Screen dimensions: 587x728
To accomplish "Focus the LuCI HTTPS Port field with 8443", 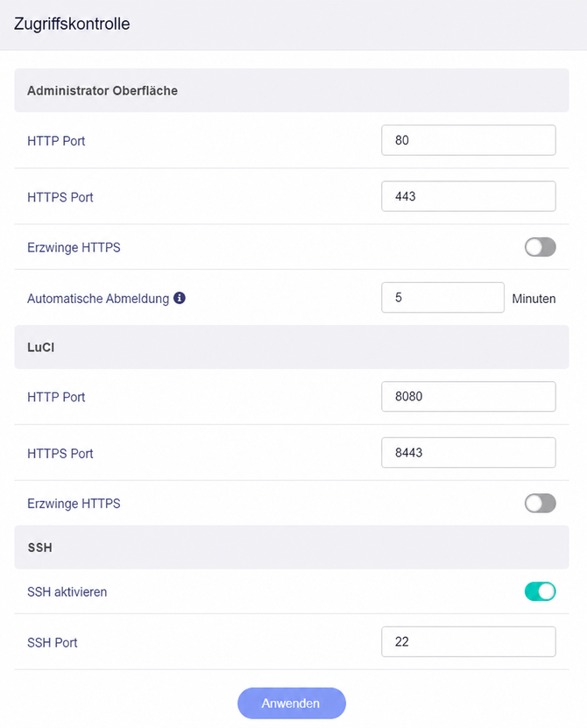I will [x=469, y=453].
